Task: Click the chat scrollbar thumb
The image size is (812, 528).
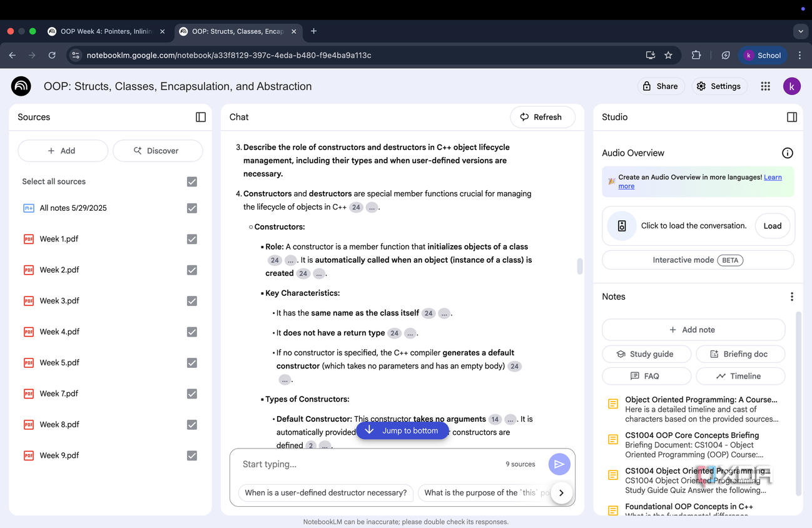Action: pyautogui.click(x=580, y=266)
